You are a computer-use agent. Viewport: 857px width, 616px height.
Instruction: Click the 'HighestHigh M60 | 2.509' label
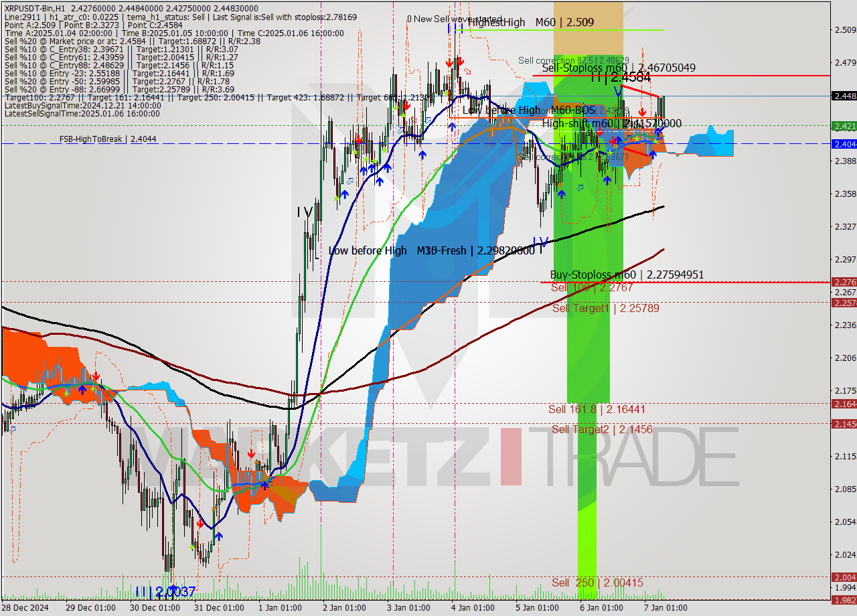click(531, 22)
